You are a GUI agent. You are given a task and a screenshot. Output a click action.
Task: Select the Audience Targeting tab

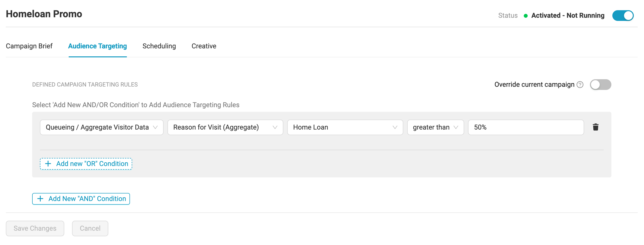[x=98, y=46]
